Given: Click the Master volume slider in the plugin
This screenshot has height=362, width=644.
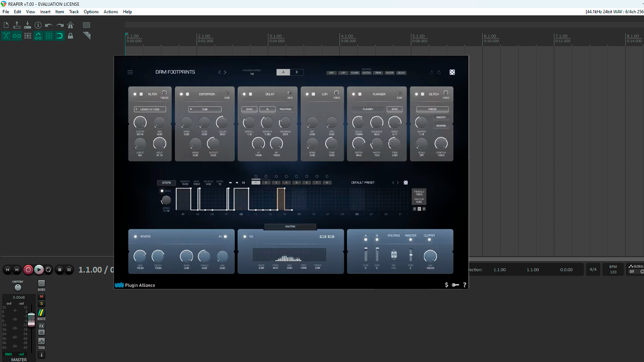Looking at the screenshot, I should tap(411, 255).
